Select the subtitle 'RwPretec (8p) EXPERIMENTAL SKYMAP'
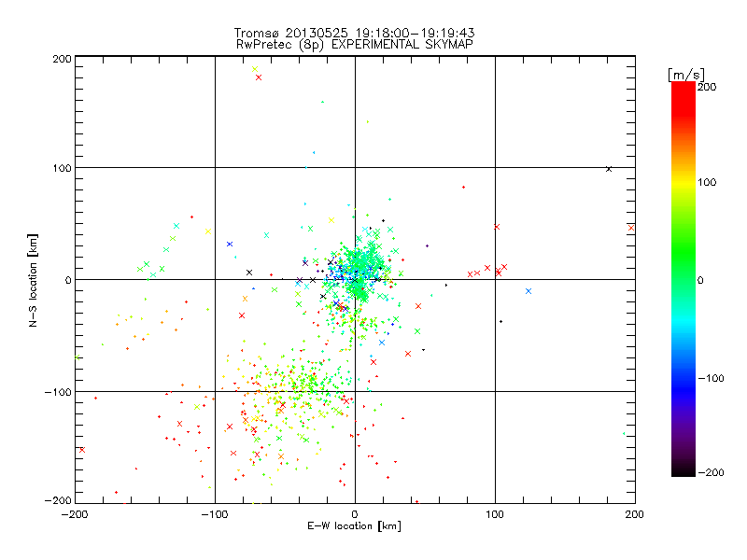 coord(355,45)
